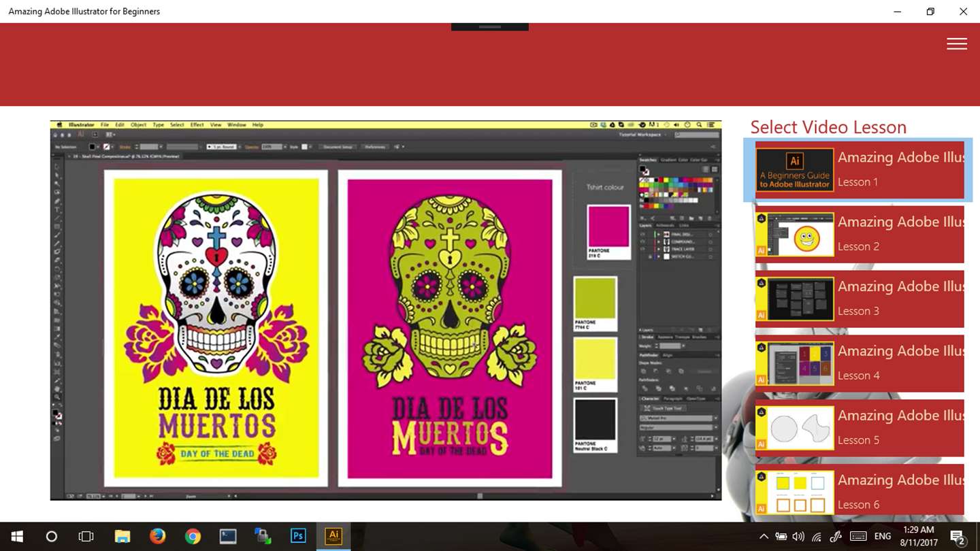Image resolution: width=980 pixels, height=551 pixels.
Task: Open Google Chrome from the taskbar
Action: (x=193, y=536)
